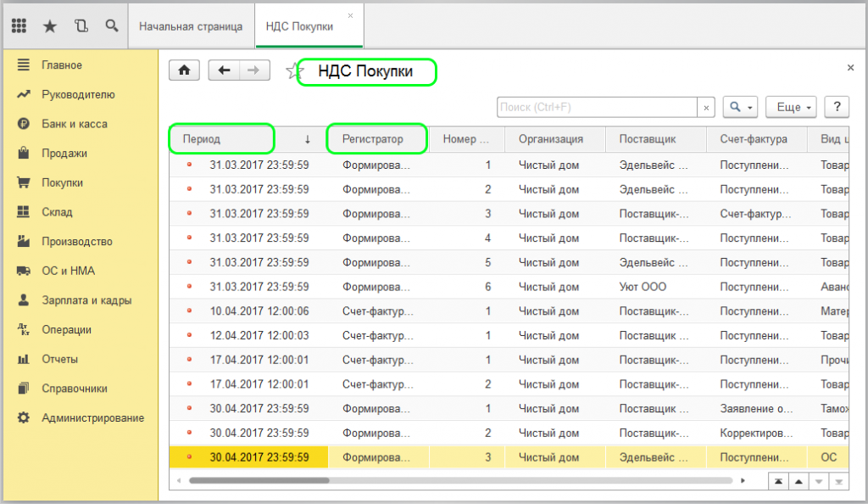Click the Администрирование sidebar item
Image resolution: width=868 pixels, height=504 pixels.
92,418
